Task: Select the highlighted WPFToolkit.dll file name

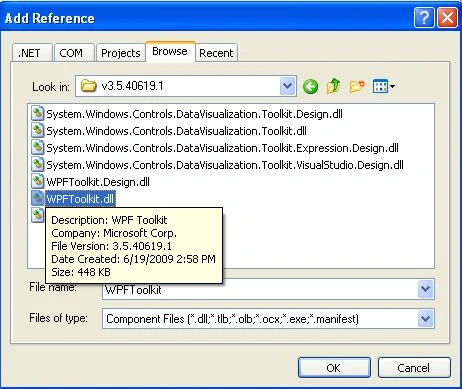Action: (80, 199)
